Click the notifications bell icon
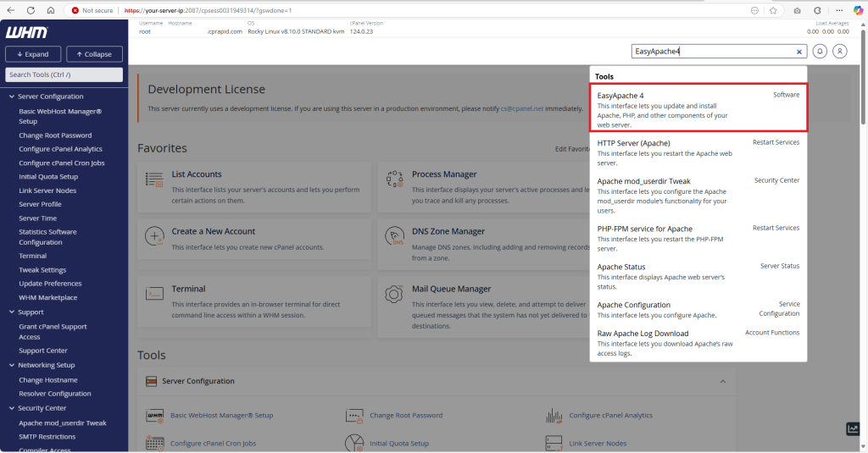 coord(820,52)
